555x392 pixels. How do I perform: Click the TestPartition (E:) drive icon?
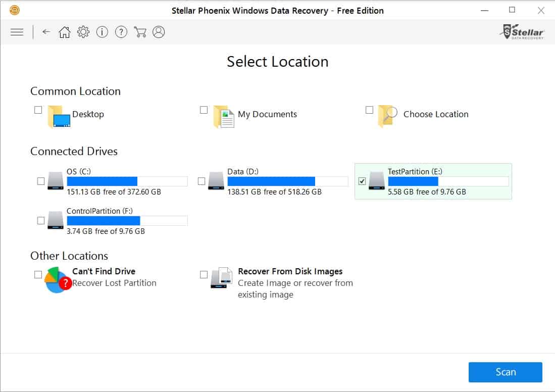(377, 181)
